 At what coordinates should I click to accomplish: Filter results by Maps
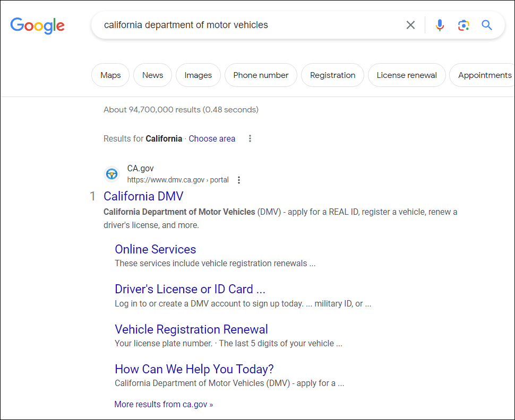pos(110,75)
